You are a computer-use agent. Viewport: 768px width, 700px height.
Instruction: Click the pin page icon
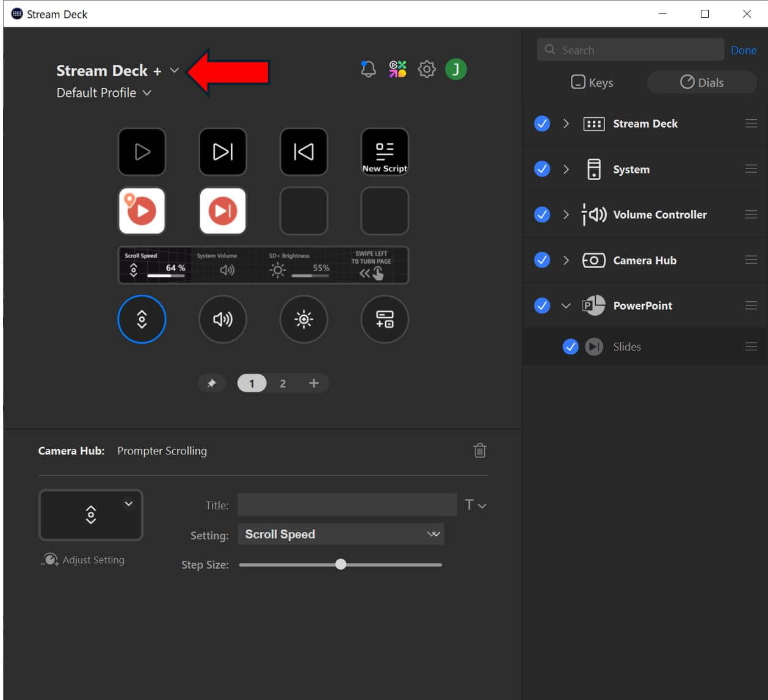(x=211, y=383)
